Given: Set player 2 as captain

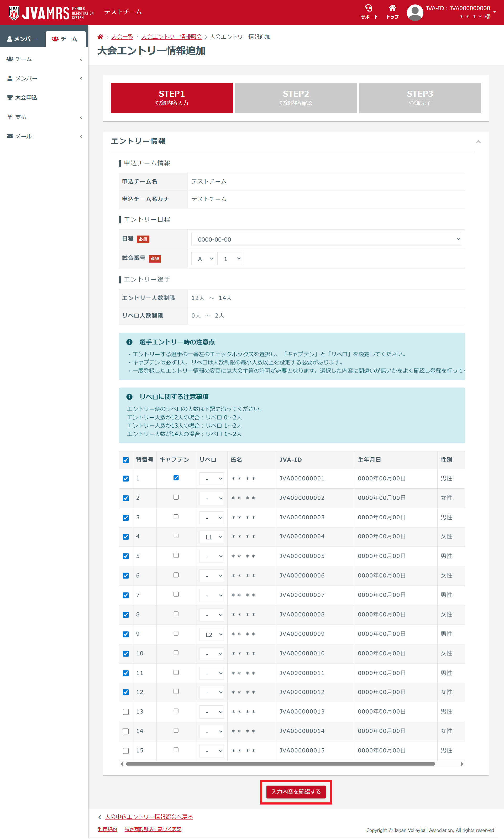Looking at the screenshot, I should (176, 497).
